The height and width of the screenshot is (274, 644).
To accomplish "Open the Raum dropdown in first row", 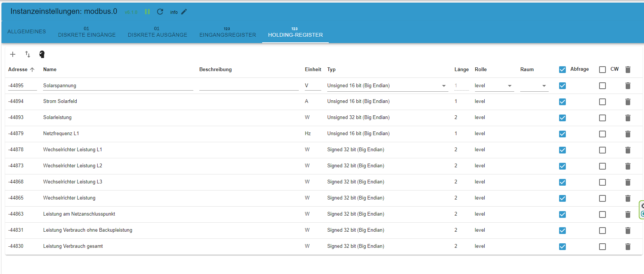I will (x=534, y=86).
